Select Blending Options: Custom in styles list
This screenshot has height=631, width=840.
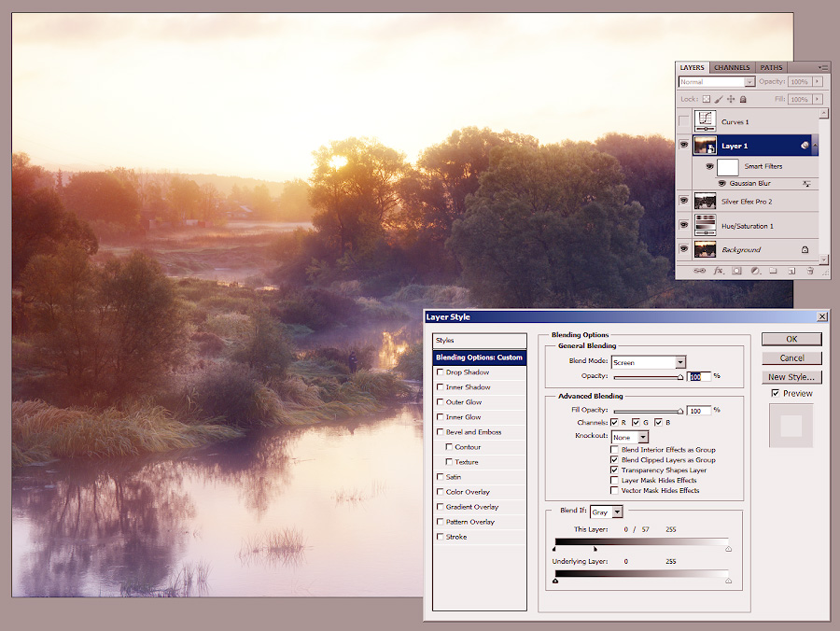(x=480, y=358)
